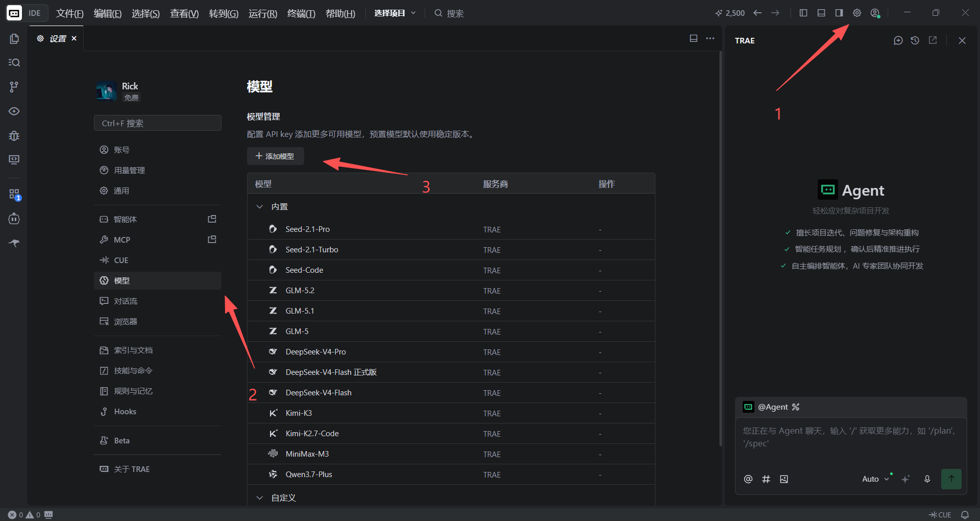Image resolution: width=980 pixels, height=521 pixels.
Task: Collapse the 自定义 model group
Action: [x=260, y=498]
